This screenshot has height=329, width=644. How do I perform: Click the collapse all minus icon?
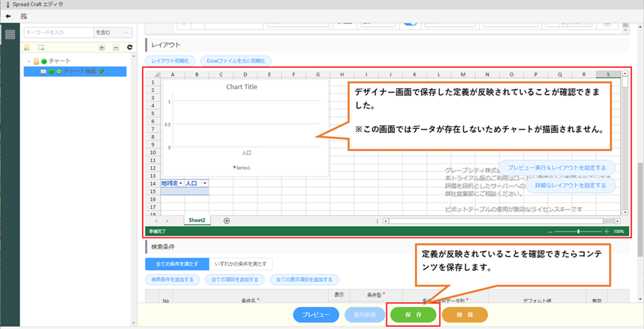click(x=116, y=47)
